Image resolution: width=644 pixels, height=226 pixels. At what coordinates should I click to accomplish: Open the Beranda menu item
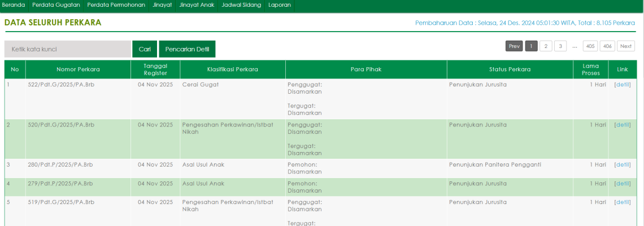[14, 5]
